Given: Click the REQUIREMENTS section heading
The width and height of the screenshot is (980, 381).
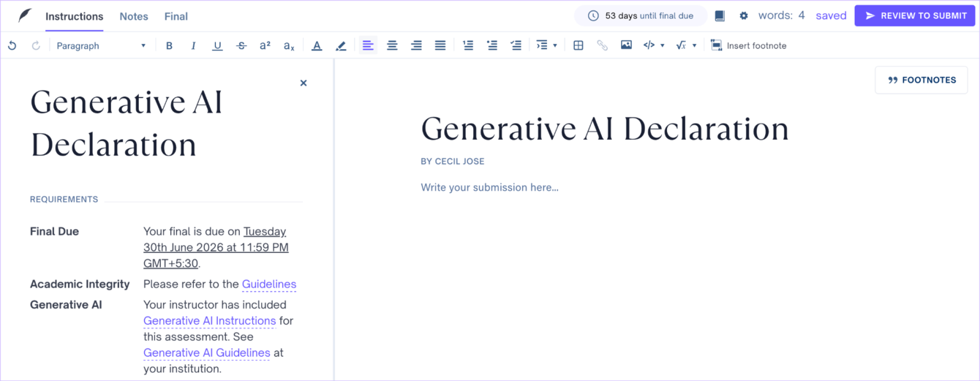Looking at the screenshot, I should click(64, 199).
